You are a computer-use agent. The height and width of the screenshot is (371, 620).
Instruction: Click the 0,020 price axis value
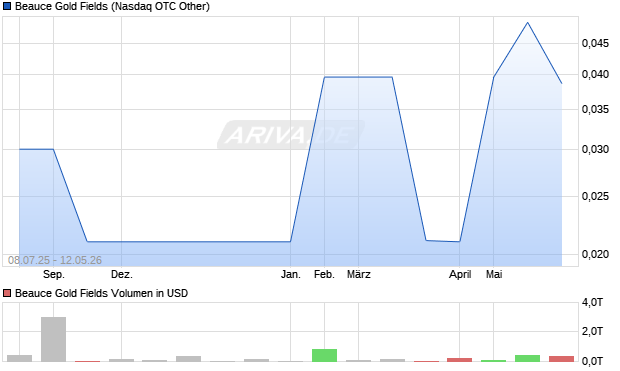point(595,254)
